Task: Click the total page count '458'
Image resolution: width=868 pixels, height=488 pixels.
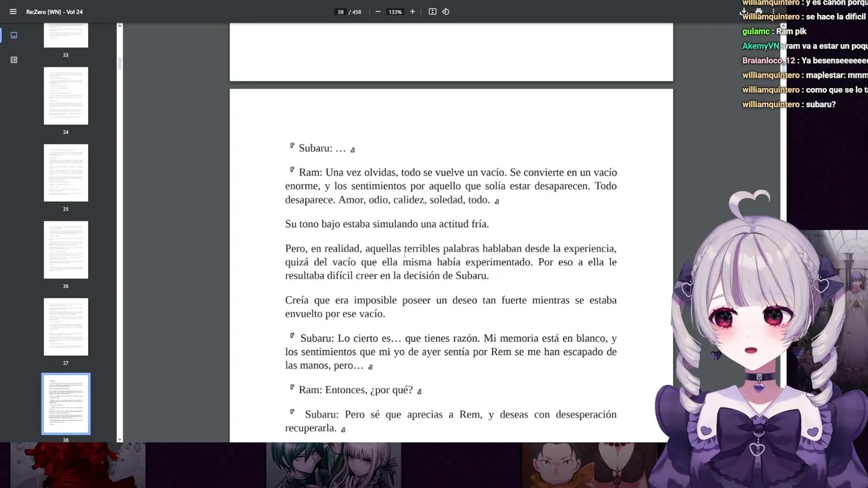Action: point(356,12)
